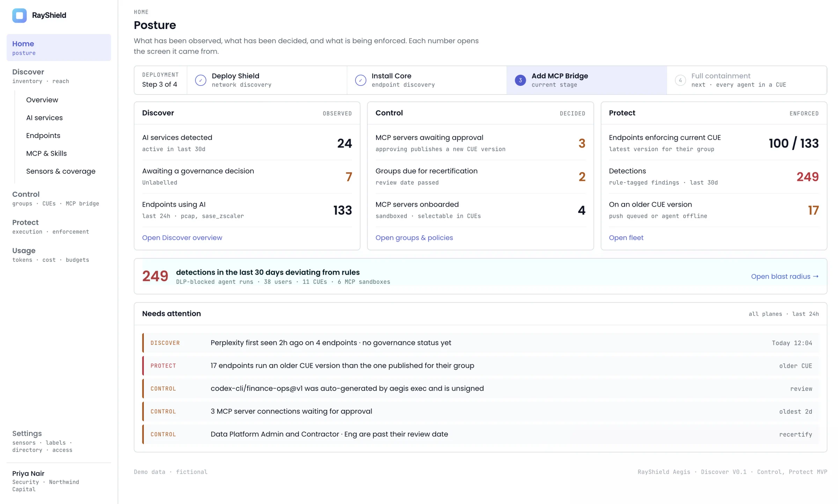Open the Endpoints using AI count 133

(x=342, y=210)
